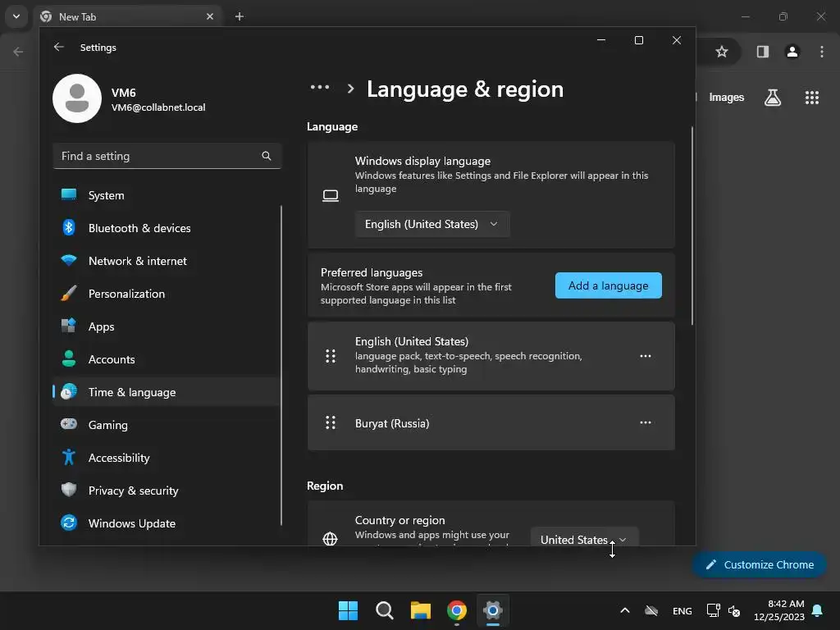Click Settings gear on taskbar
Viewport: 840px width, 630px height.
point(493,610)
